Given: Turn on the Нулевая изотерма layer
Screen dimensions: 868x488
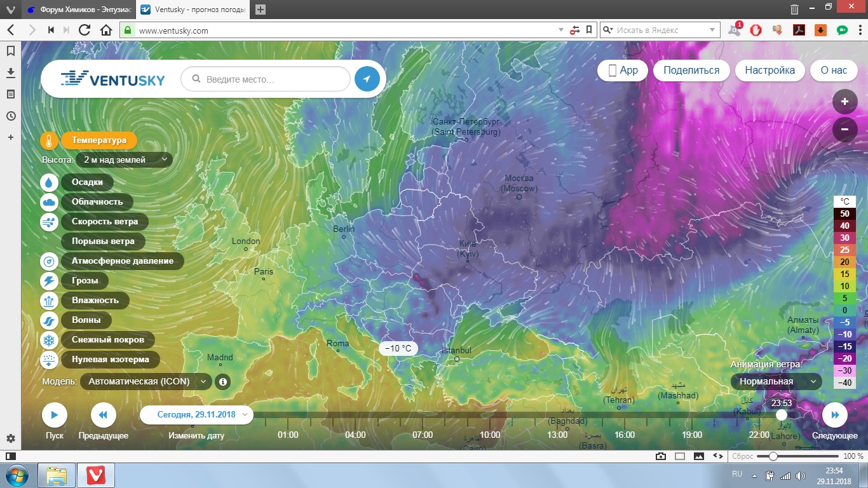Looking at the screenshot, I should 110,360.
